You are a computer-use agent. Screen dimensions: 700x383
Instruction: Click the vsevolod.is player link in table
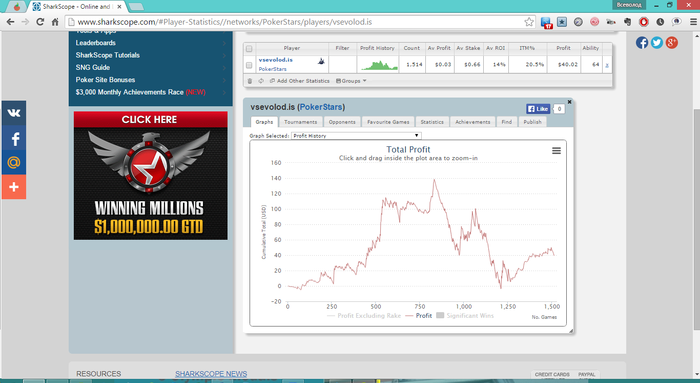(x=275, y=60)
